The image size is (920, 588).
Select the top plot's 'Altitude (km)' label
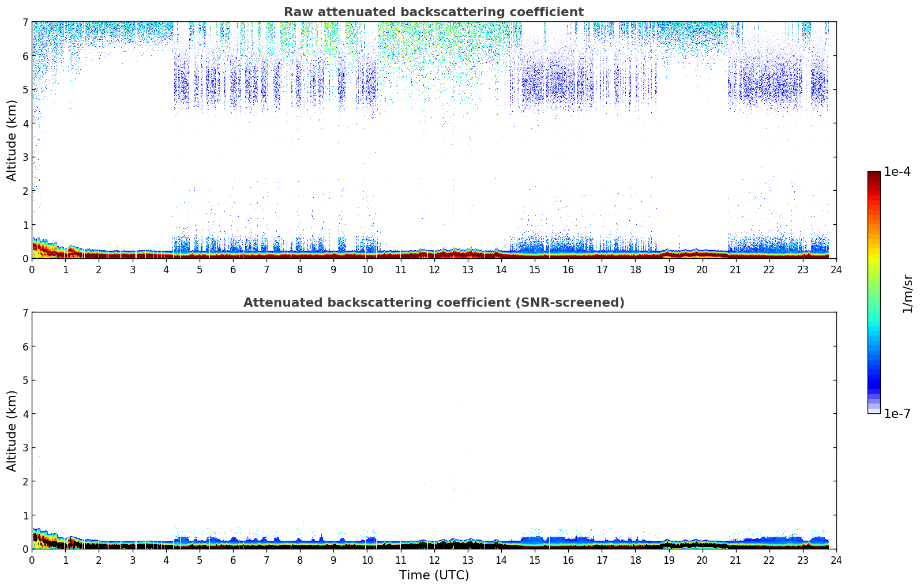pos(12,140)
